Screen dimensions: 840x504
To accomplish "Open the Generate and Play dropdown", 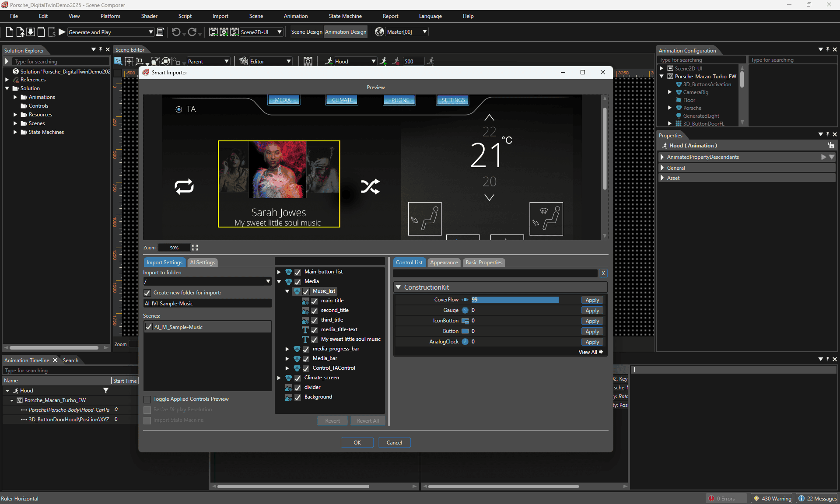I will [151, 32].
